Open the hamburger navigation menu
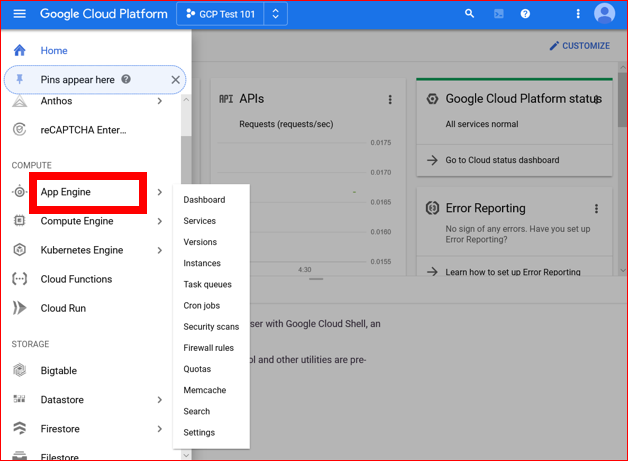This screenshot has height=461, width=628. point(20,14)
